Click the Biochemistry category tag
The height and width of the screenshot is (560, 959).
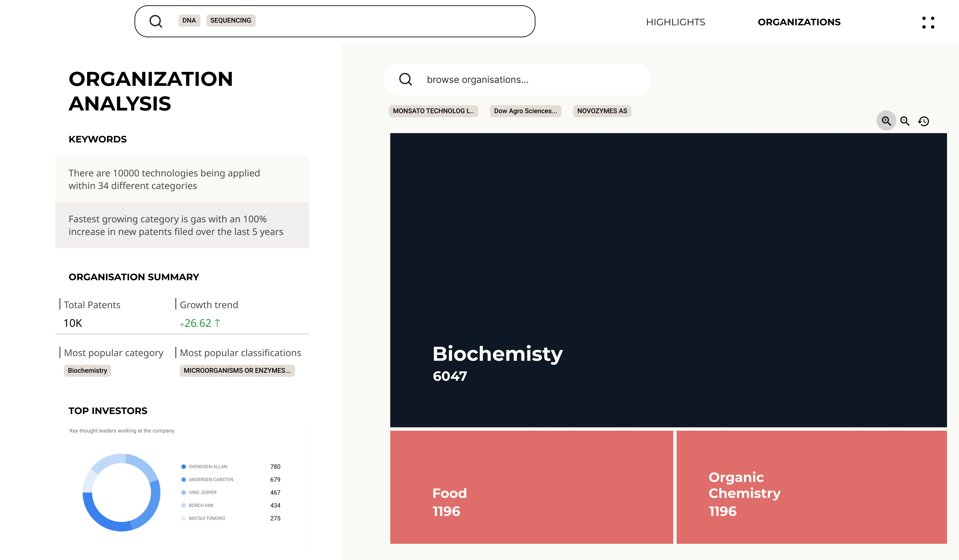(x=88, y=370)
